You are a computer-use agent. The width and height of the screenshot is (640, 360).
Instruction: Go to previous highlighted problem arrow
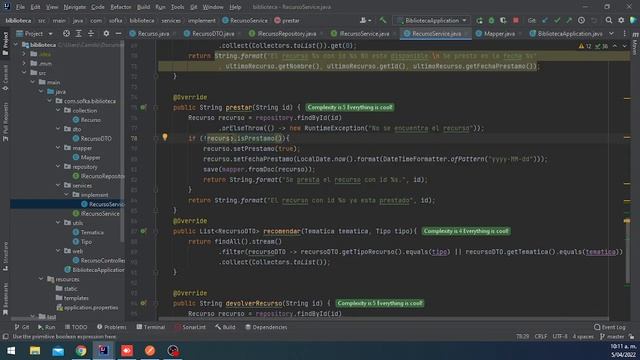coord(615,46)
